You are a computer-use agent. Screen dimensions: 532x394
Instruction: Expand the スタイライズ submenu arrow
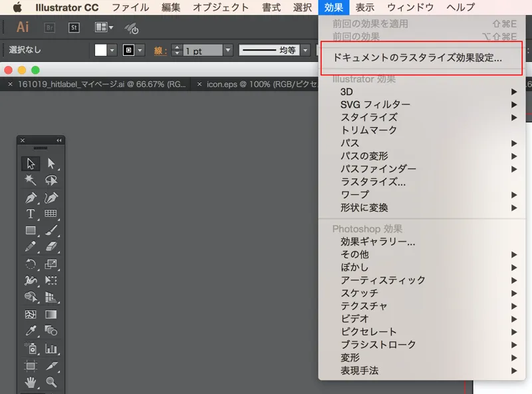pyautogui.click(x=514, y=118)
